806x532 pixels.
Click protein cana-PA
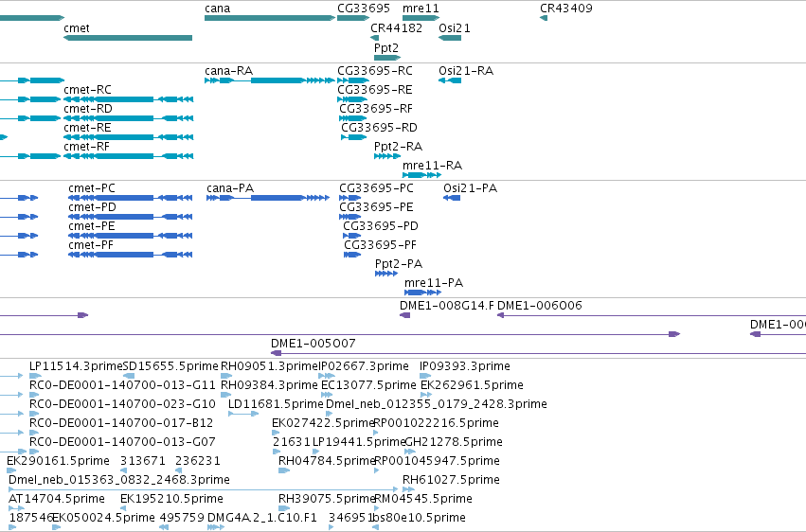[x=268, y=198]
